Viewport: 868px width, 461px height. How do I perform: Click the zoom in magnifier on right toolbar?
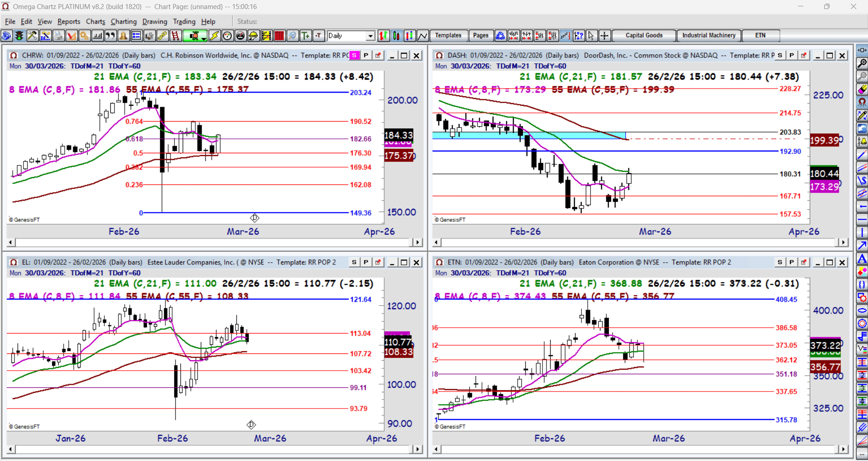tap(862, 63)
